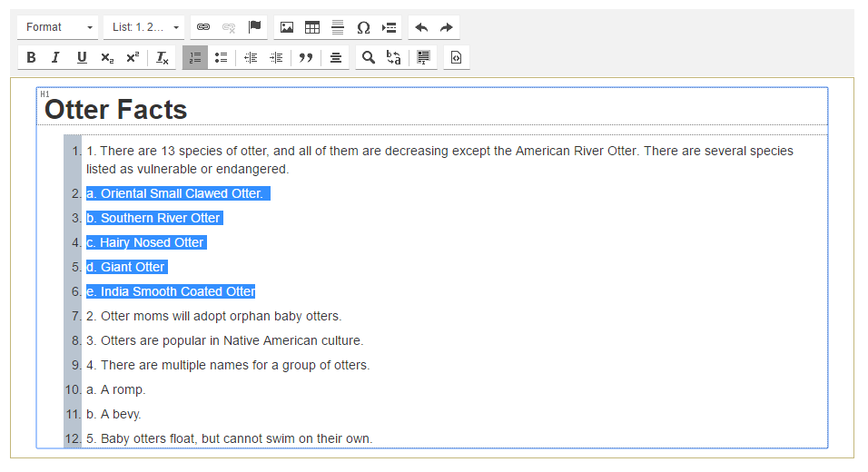Viewport: 868px width, 472px height.
Task: Insert a special character (omega icon)
Action: pyautogui.click(x=363, y=27)
